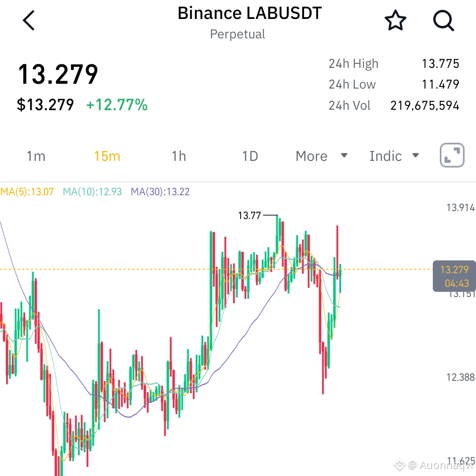Tap the 24h Vol value 219,675,594

coord(425,106)
